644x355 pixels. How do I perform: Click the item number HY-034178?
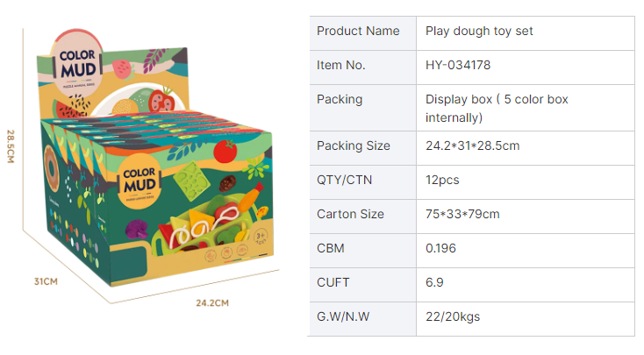tap(458, 65)
